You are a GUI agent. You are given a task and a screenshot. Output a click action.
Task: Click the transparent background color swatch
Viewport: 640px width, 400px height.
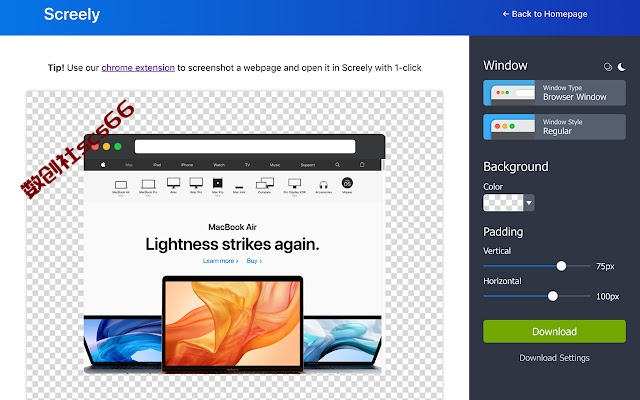pyautogui.click(x=503, y=202)
